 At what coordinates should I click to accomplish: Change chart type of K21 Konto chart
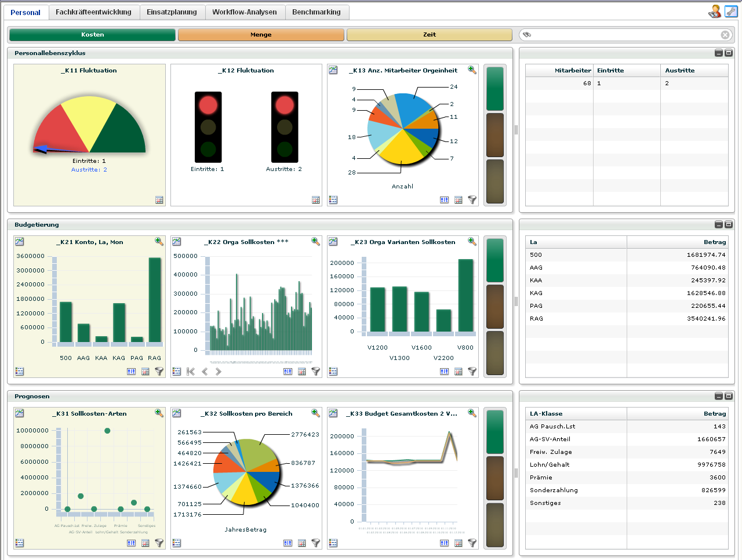[20, 242]
